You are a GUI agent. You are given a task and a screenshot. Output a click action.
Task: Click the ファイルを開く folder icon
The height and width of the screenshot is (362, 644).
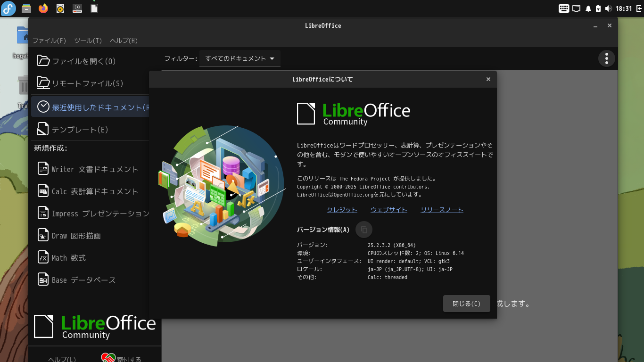click(42, 60)
